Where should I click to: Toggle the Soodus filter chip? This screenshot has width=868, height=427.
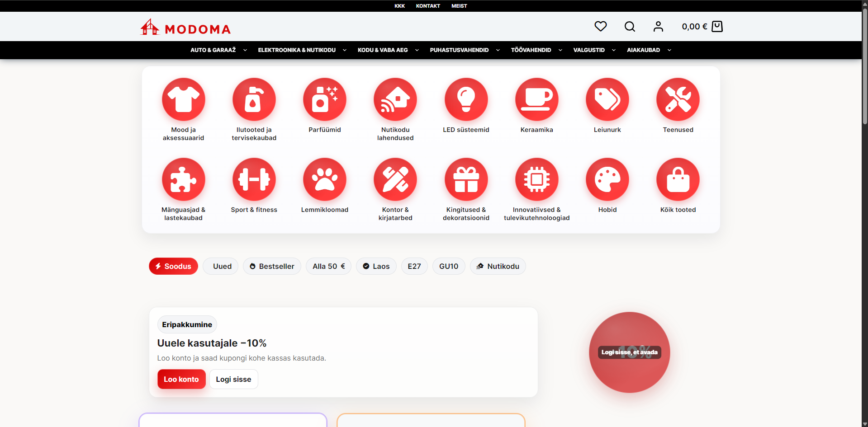(x=173, y=266)
